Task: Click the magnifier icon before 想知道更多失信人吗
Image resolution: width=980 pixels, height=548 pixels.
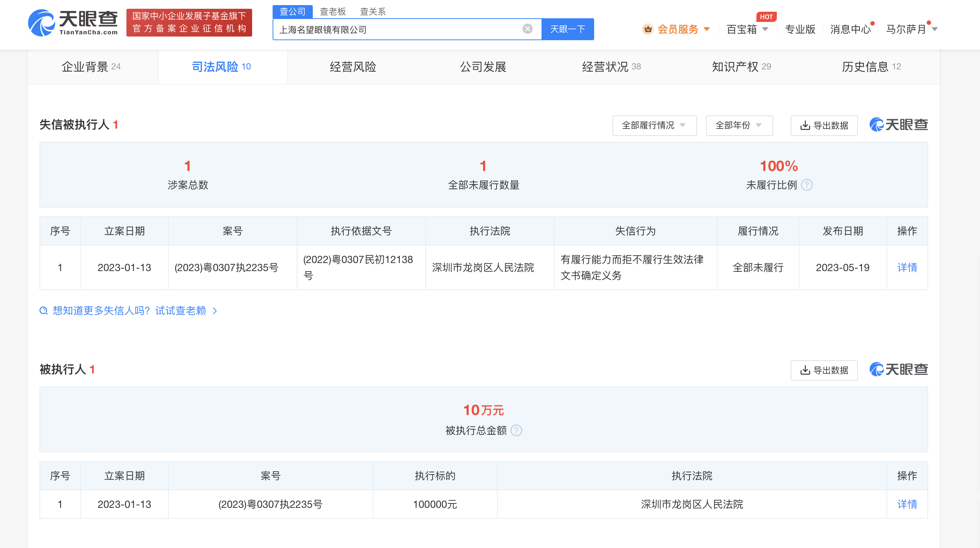Action: point(44,311)
